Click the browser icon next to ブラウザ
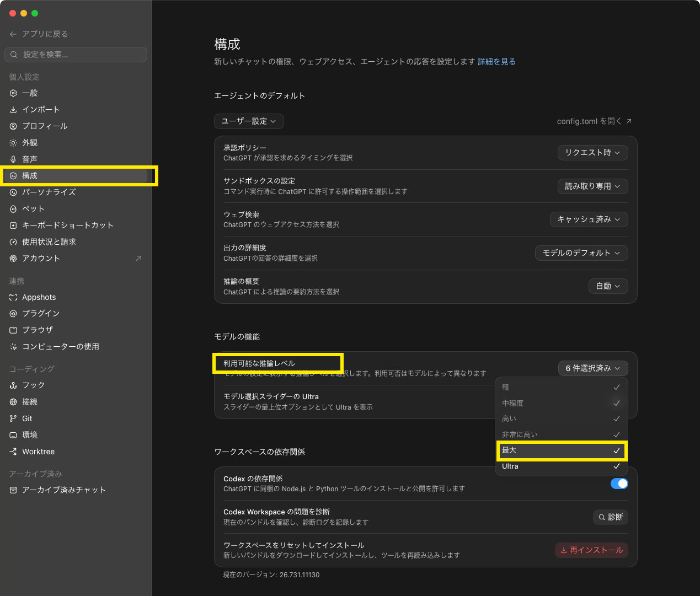This screenshot has height=596, width=700. (x=13, y=330)
